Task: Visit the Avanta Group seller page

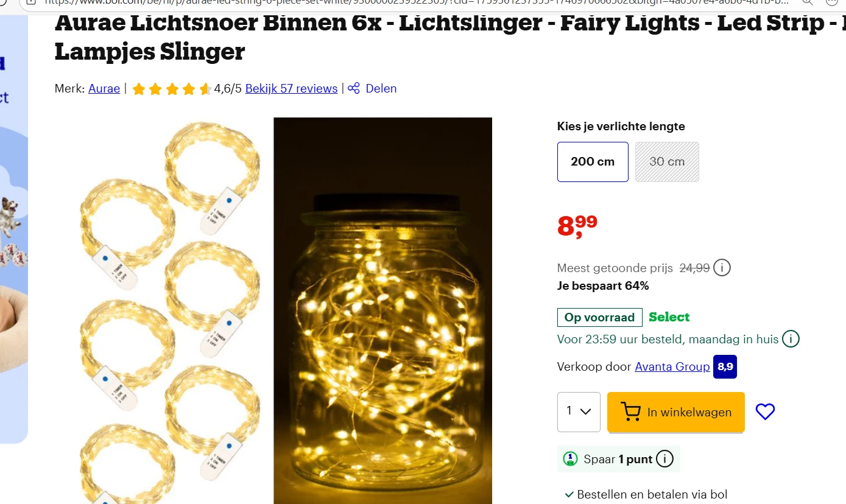Action: [x=672, y=366]
